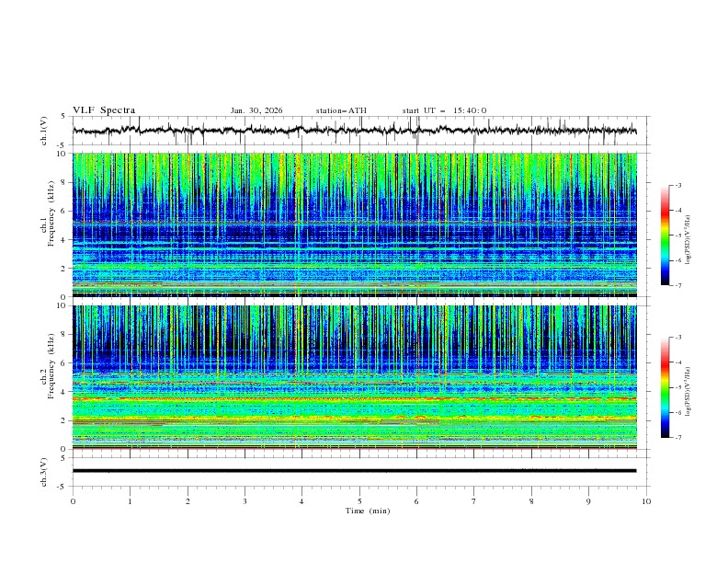This screenshot has height=563, width=728.
Task: Click the time axis tick label '5'
Action: (x=359, y=501)
